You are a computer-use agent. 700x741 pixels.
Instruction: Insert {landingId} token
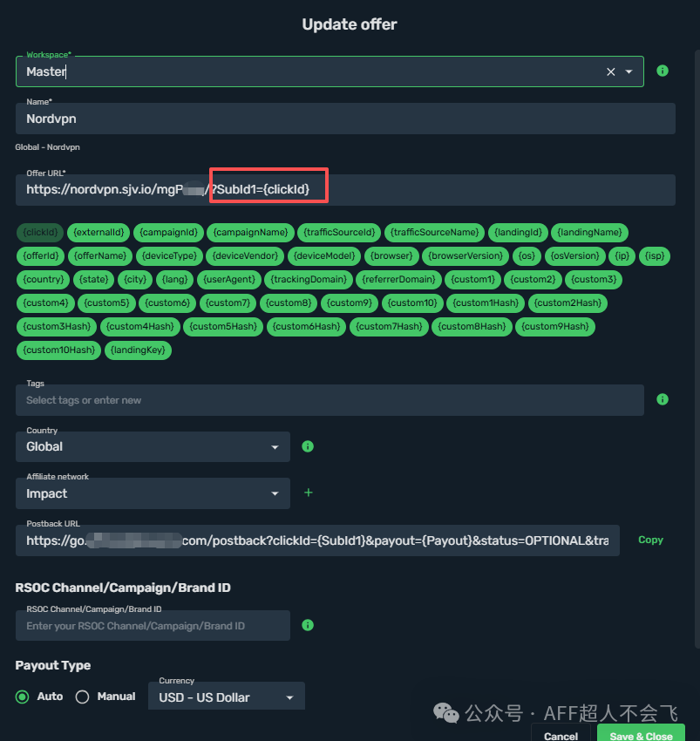tap(518, 233)
